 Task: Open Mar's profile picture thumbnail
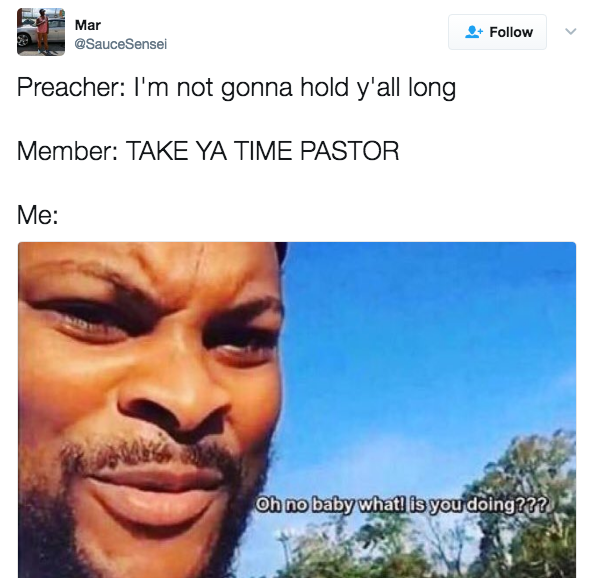(x=41, y=32)
